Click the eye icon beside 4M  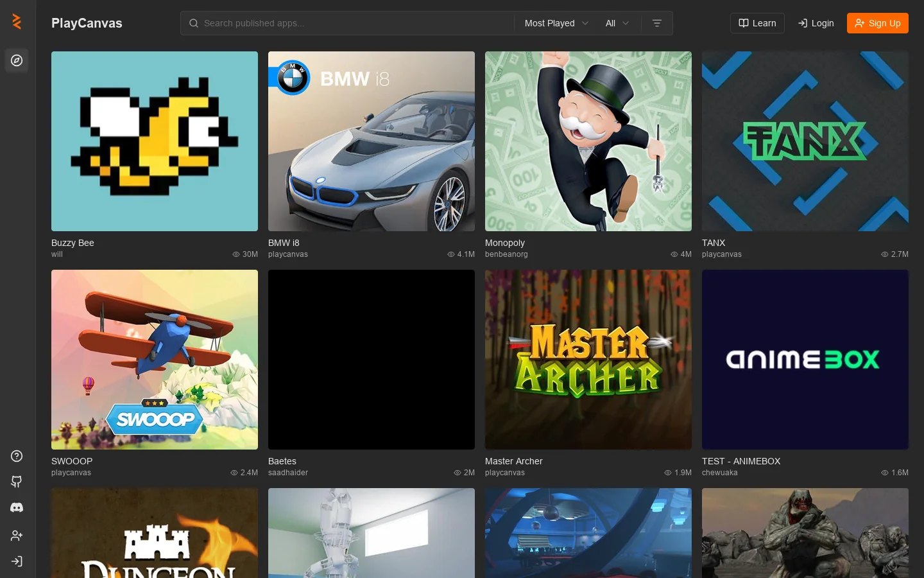point(674,254)
